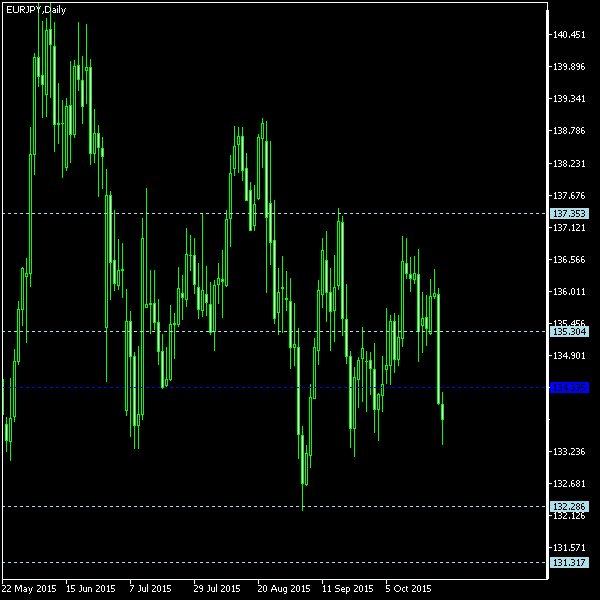Click the 136.011 price scale value

tap(569, 292)
